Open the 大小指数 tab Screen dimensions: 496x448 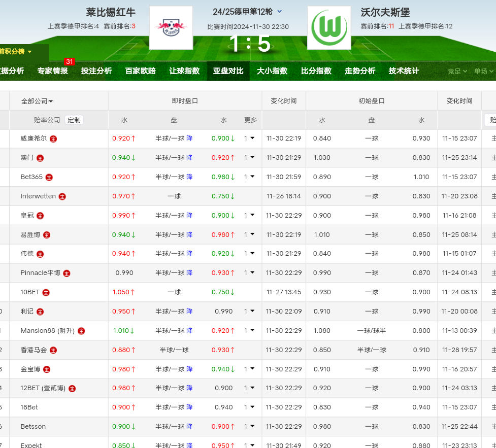point(272,71)
